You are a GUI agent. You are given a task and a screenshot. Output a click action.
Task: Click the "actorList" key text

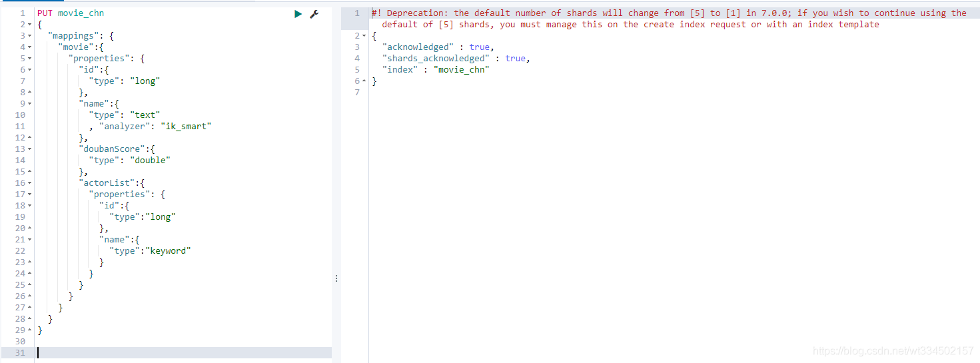pos(107,183)
